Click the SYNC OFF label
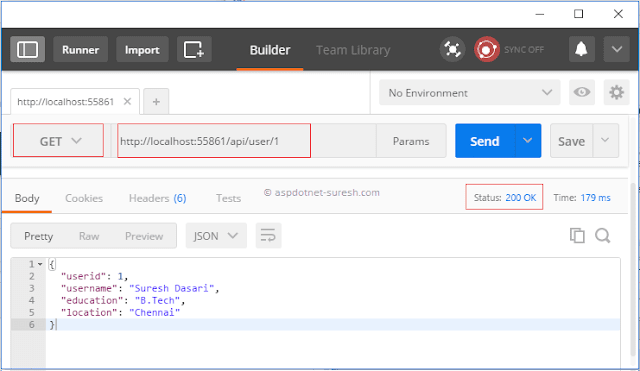 (x=524, y=50)
